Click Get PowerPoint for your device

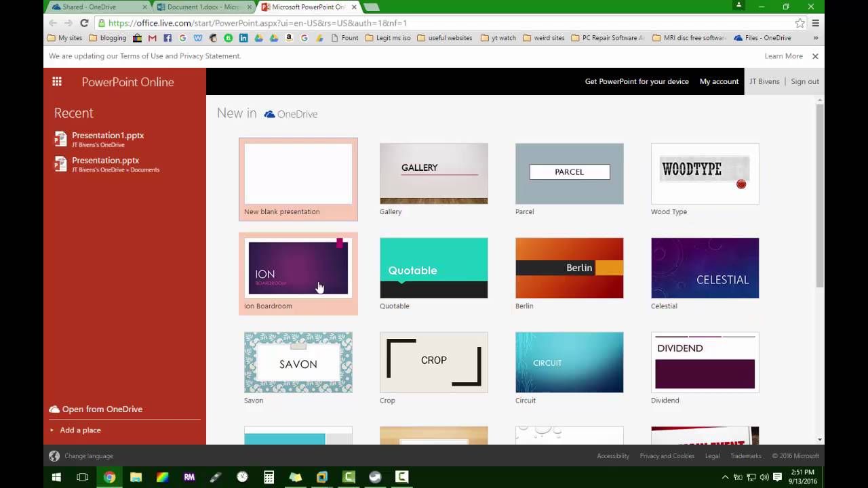637,81
